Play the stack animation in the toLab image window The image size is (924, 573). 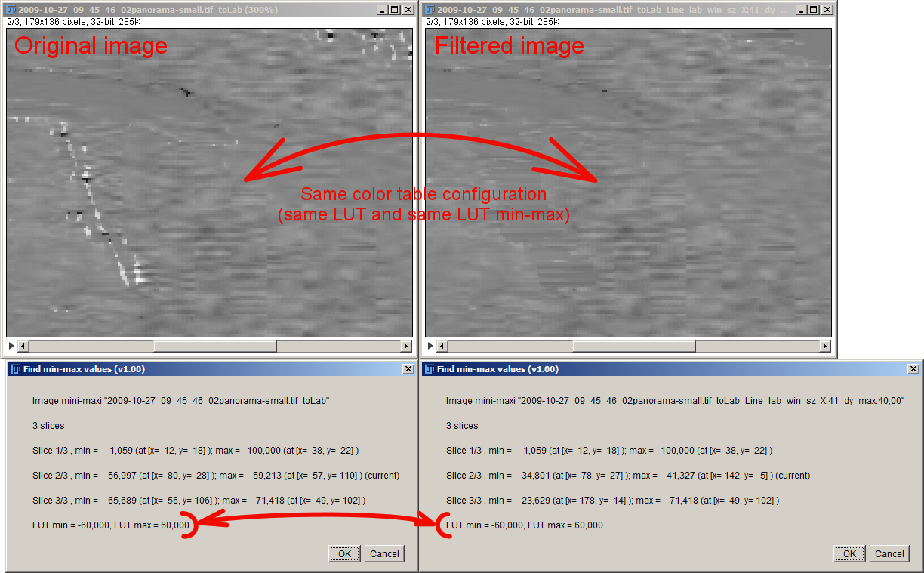click(11, 346)
